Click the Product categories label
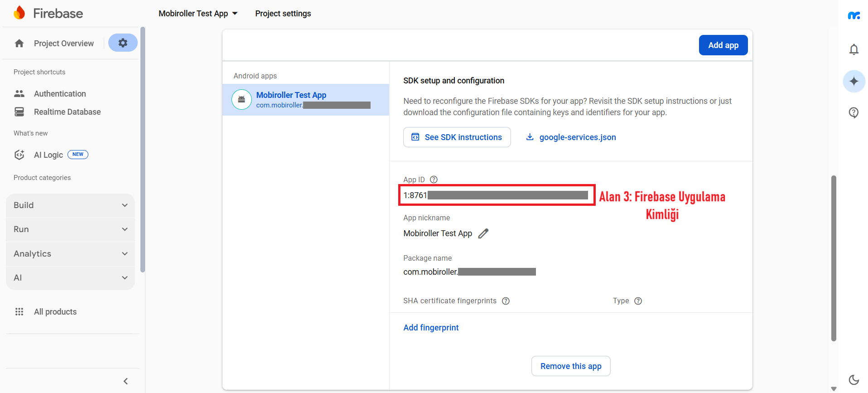This screenshot has width=868, height=393. click(x=42, y=177)
